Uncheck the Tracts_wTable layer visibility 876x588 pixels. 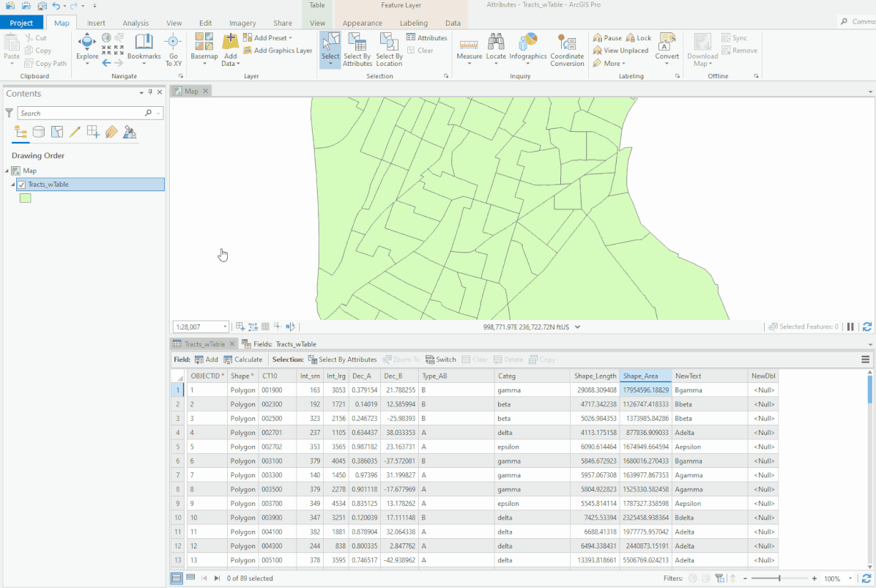coord(21,185)
